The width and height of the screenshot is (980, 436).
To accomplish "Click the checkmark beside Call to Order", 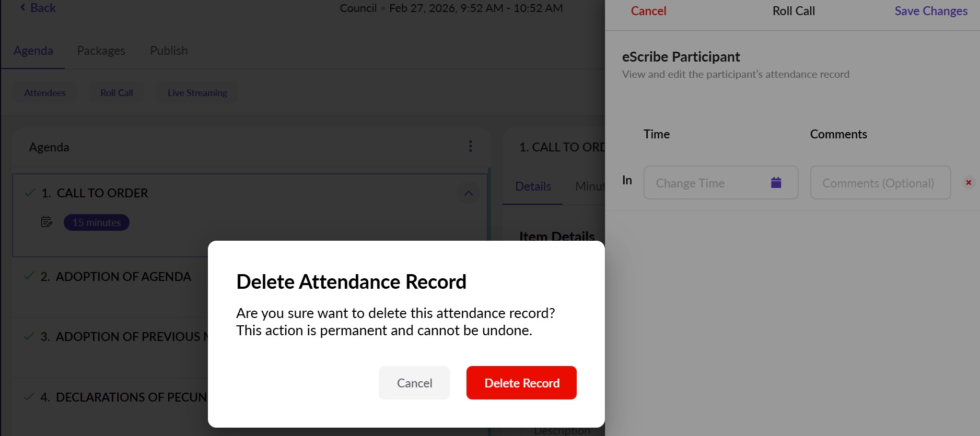I will point(30,193).
